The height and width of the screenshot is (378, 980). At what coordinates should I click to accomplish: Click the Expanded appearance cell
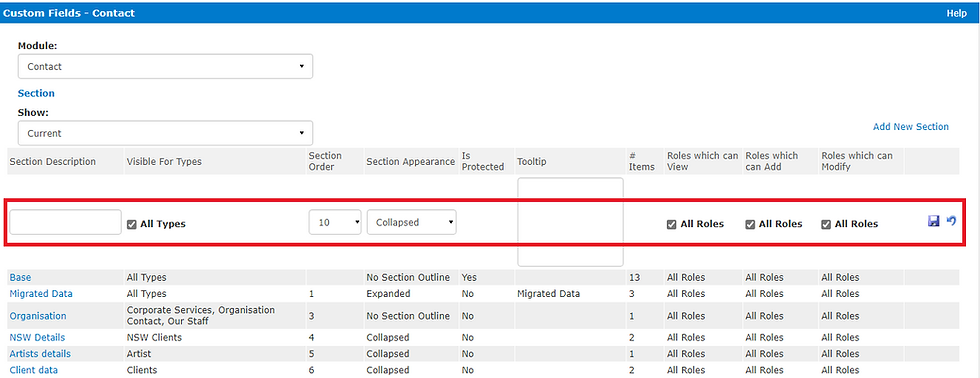(x=388, y=294)
